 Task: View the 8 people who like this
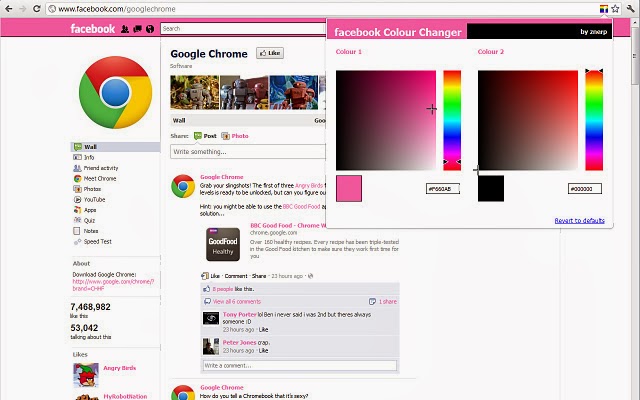point(223,289)
